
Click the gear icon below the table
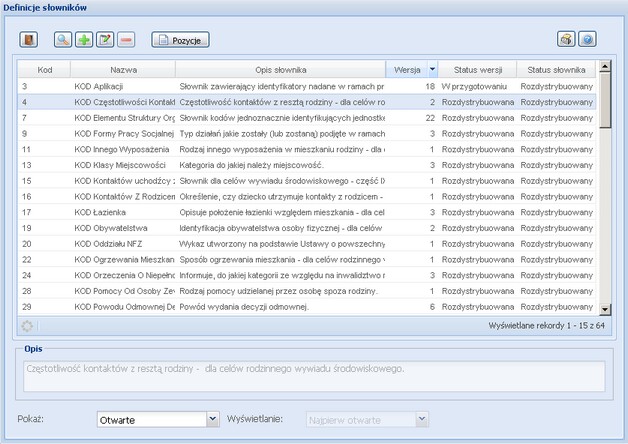pyautogui.click(x=27, y=326)
